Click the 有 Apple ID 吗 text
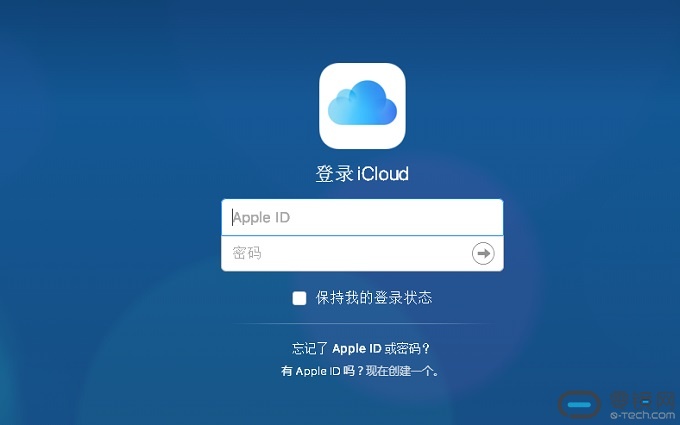 point(314,371)
